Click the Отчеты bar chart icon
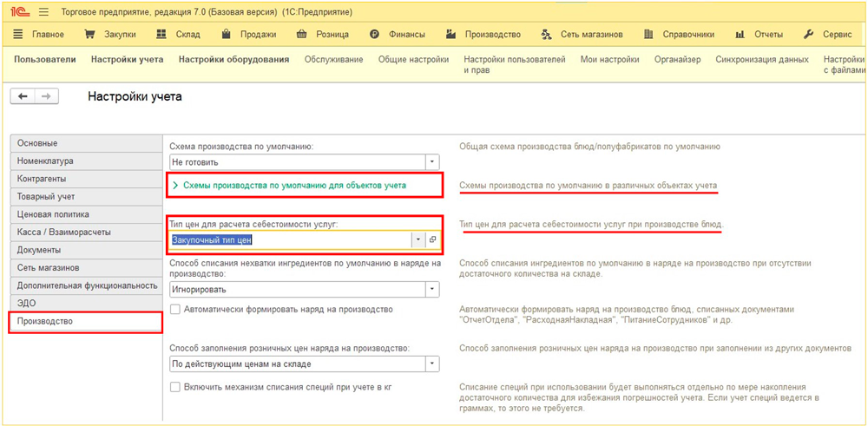The image size is (868, 426). (x=740, y=35)
